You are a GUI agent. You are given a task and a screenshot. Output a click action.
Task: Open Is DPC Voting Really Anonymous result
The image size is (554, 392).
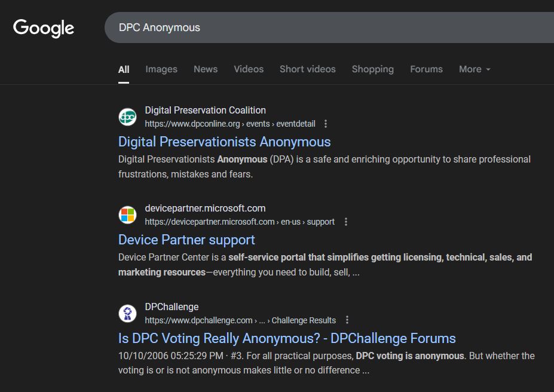click(x=287, y=338)
